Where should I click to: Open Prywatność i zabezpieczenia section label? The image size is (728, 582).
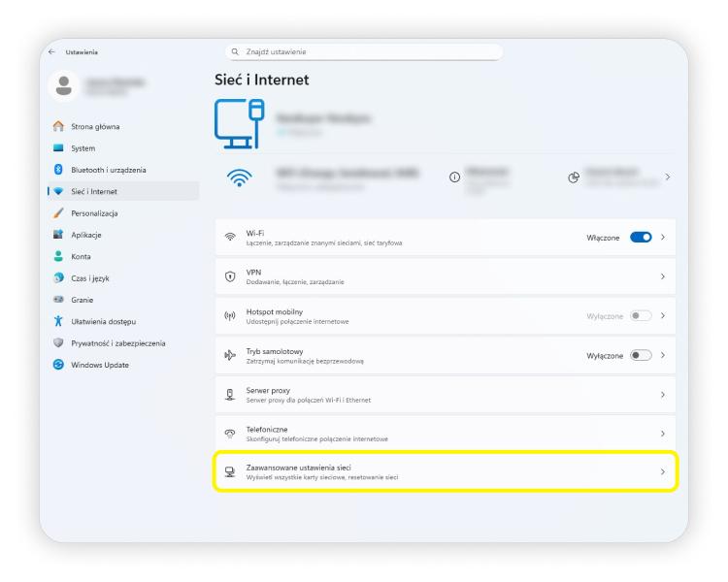(117, 343)
